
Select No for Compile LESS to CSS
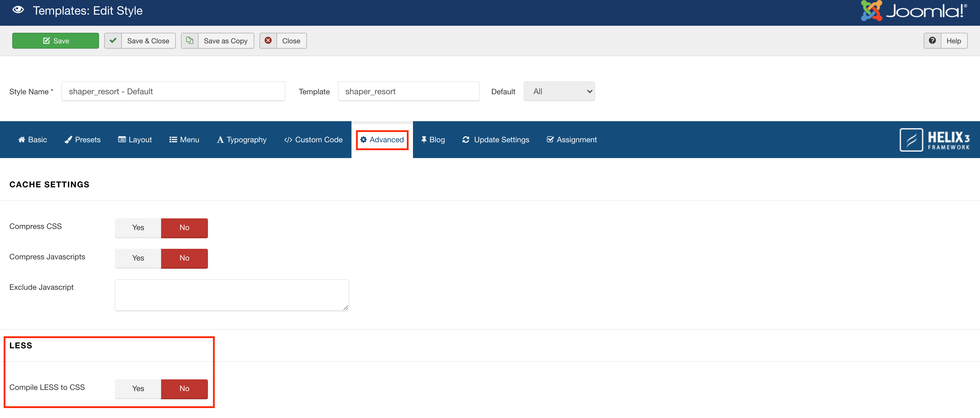point(184,388)
